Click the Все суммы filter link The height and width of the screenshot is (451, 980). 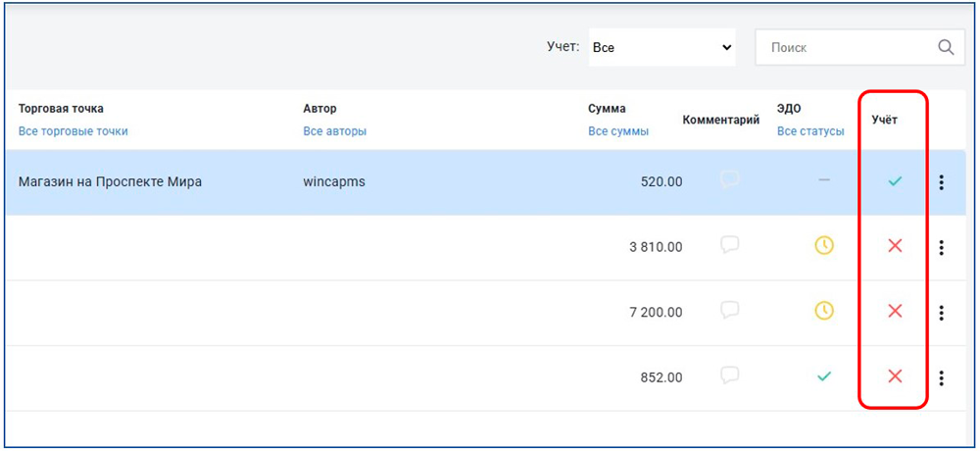617,131
